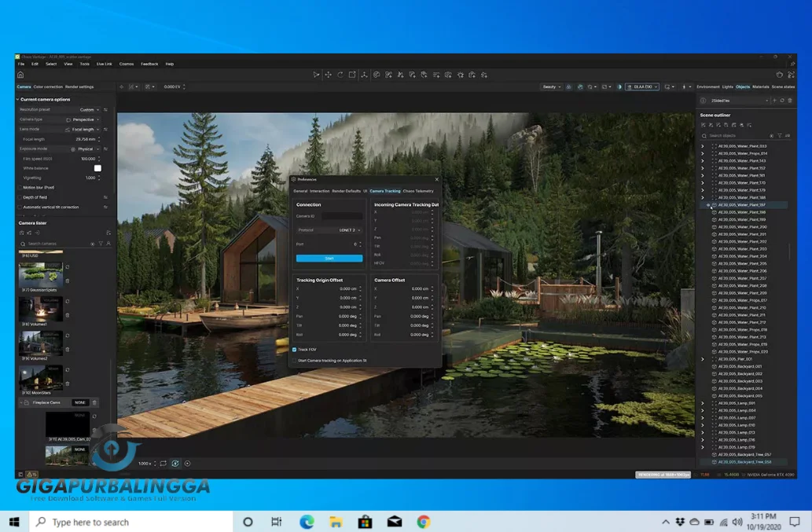This screenshot has width=812, height=532.
Task: Open Google Chrome from the Windows taskbar
Action: pos(424,522)
